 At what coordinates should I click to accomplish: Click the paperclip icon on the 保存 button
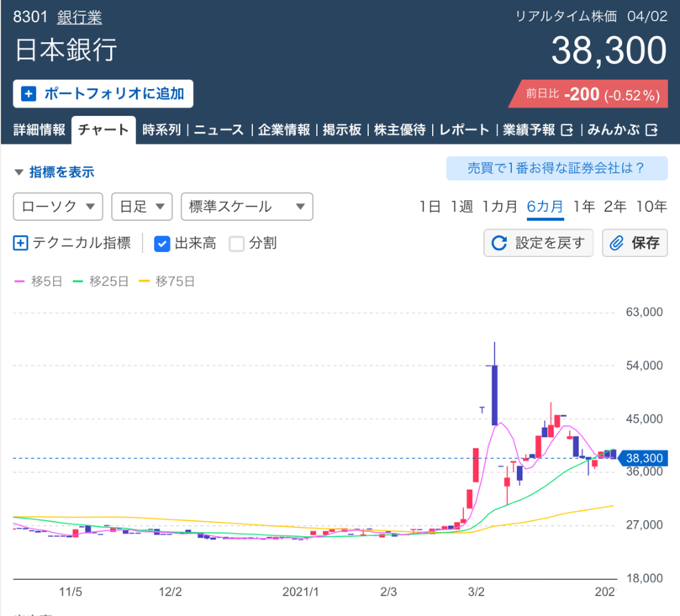tap(617, 243)
